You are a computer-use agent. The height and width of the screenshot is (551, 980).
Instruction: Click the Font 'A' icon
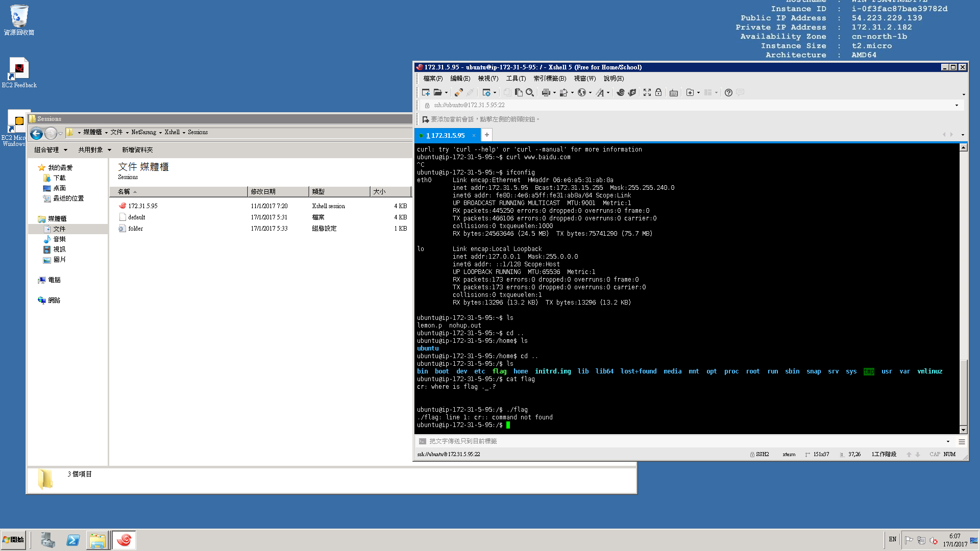point(600,92)
